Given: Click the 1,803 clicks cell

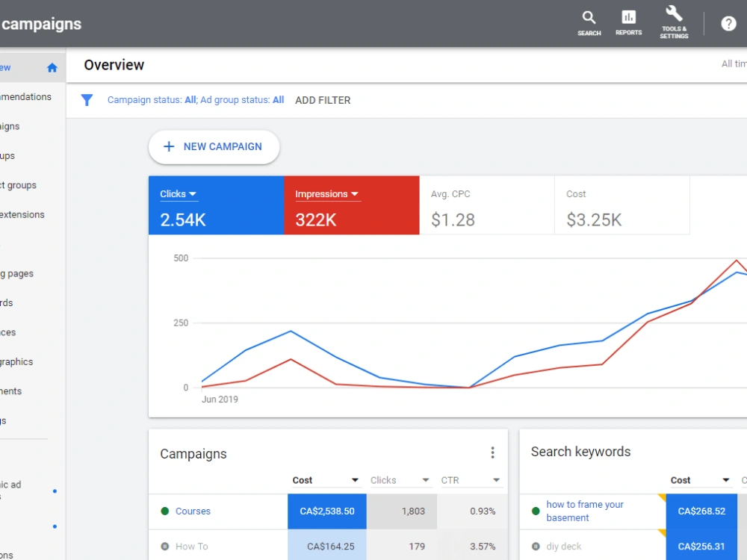Looking at the screenshot, I should point(402,511).
